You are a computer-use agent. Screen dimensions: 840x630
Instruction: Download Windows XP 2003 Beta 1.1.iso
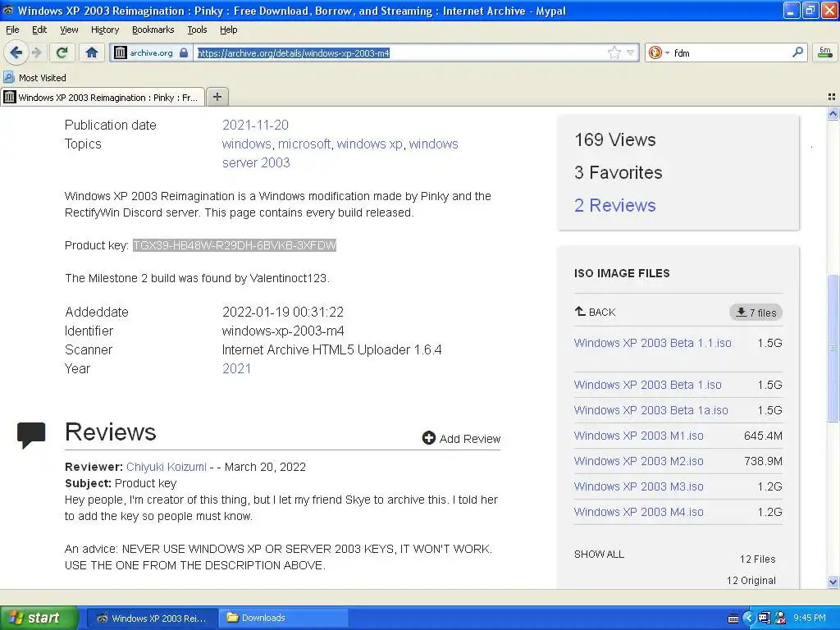652,343
